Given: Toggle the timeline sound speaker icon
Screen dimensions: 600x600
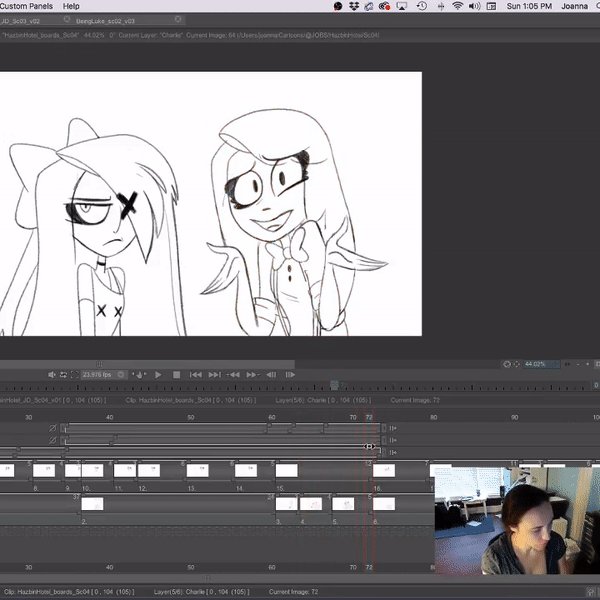Looking at the screenshot, I should [52, 375].
